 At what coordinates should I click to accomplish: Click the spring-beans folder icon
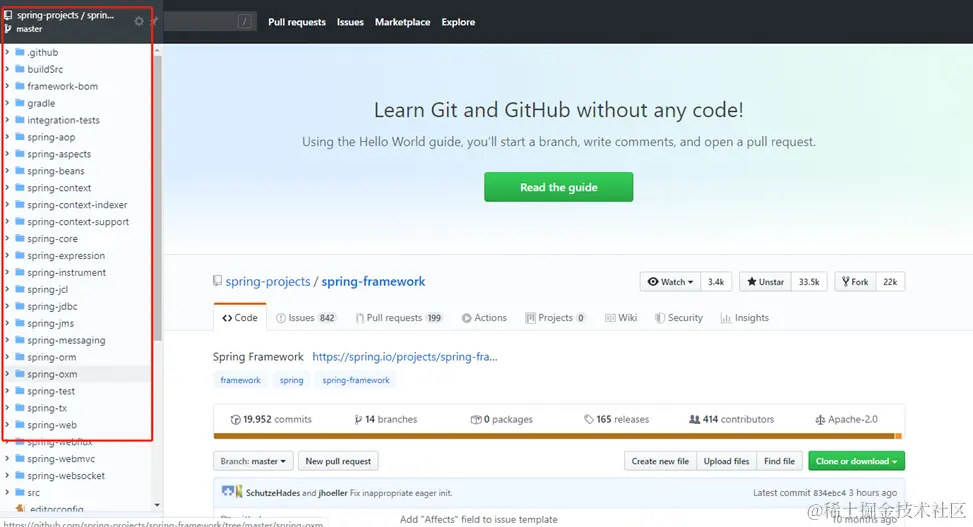coord(20,171)
